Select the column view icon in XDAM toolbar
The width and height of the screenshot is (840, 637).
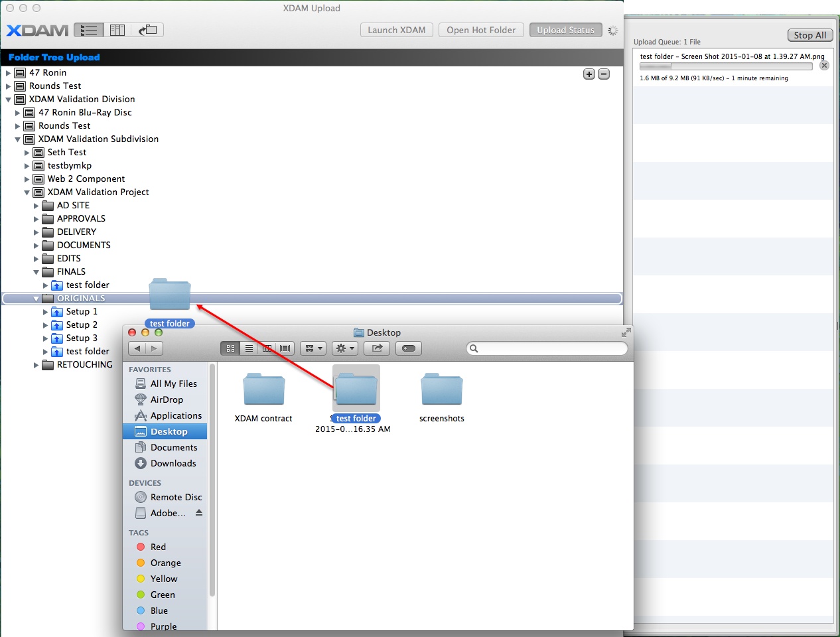click(117, 30)
